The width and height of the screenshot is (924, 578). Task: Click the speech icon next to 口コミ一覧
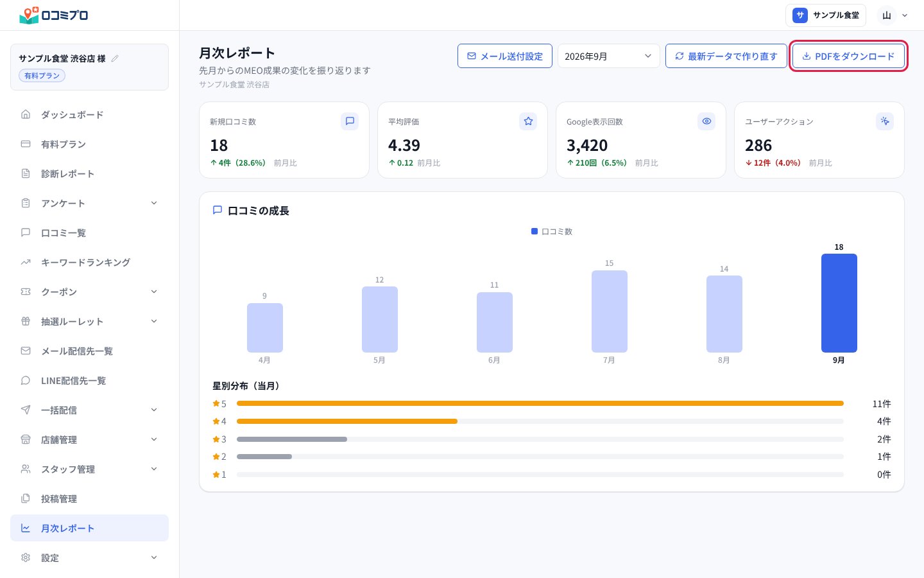point(26,232)
